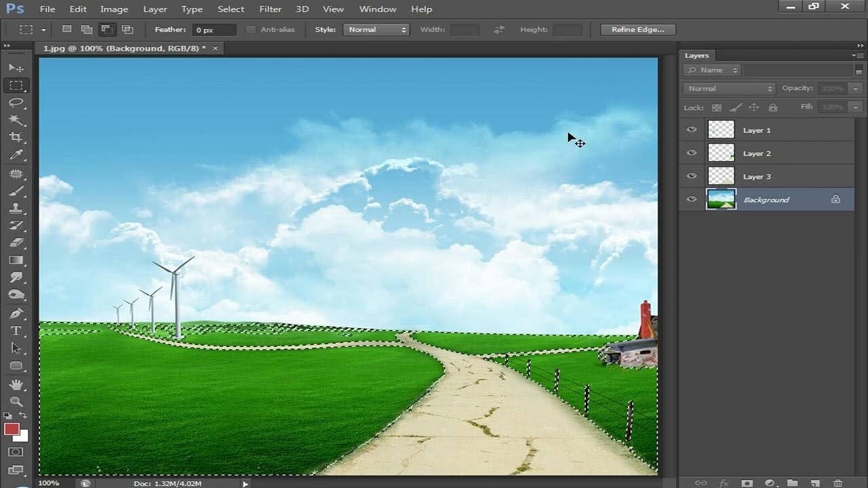Click the red foreground color swatch
868x488 pixels.
point(12,429)
